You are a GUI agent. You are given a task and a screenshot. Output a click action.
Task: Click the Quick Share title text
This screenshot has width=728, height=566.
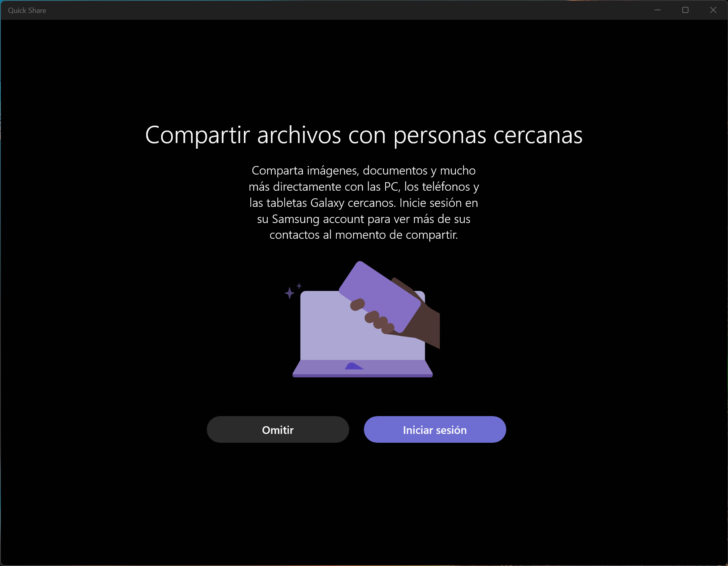click(x=27, y=11)
